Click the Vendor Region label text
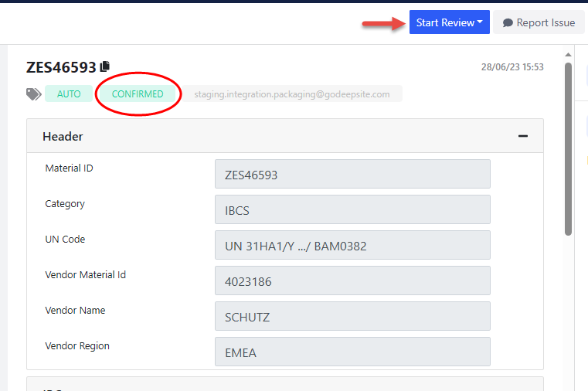The image size is (588, 391). pos(77,346)
